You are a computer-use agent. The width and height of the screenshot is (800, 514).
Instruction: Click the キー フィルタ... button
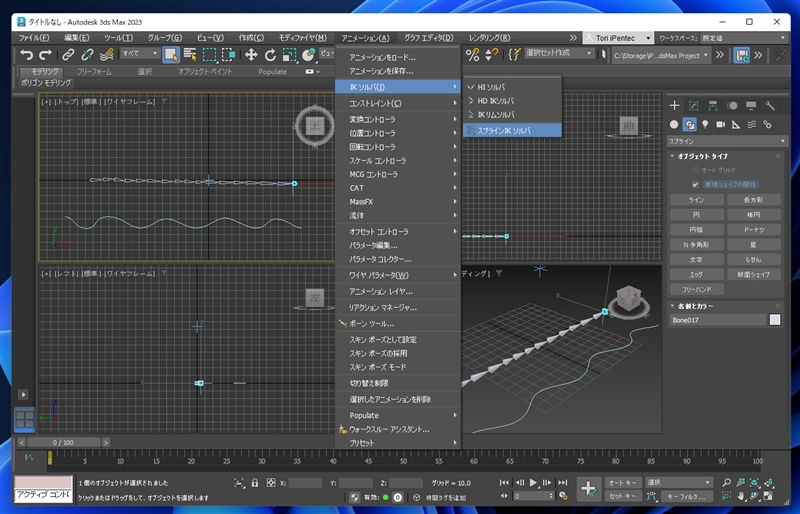pyautogui.click(x=686, y=496)
